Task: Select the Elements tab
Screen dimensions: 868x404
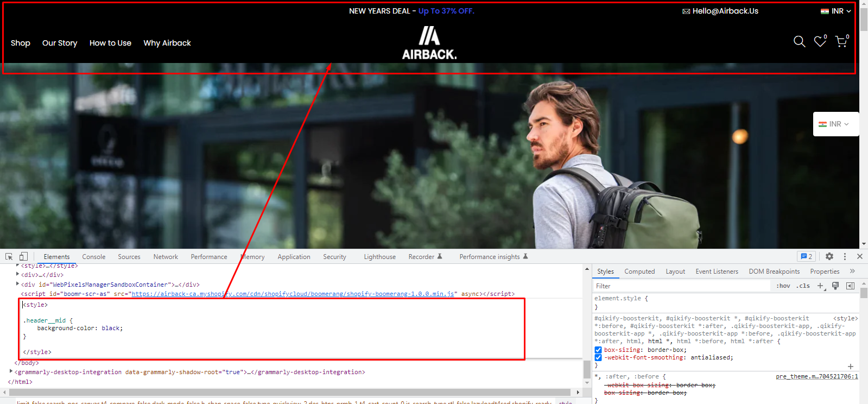Action: click(56, 257)
